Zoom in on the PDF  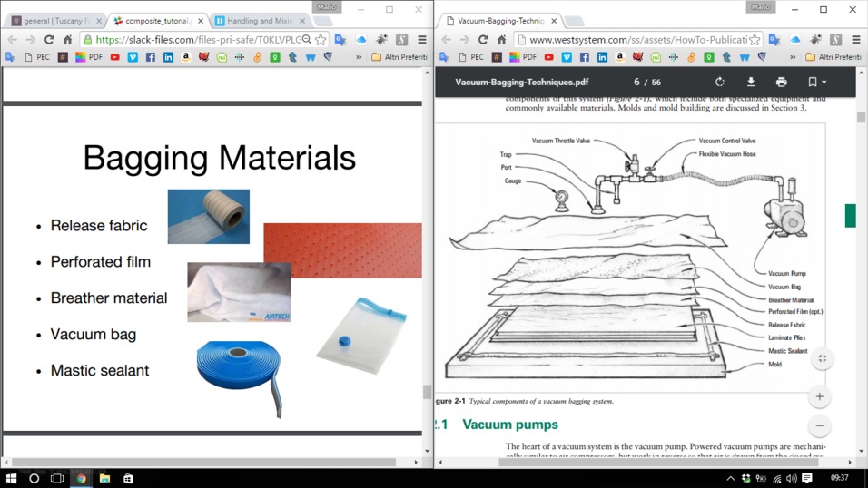(x=819, y=396)
